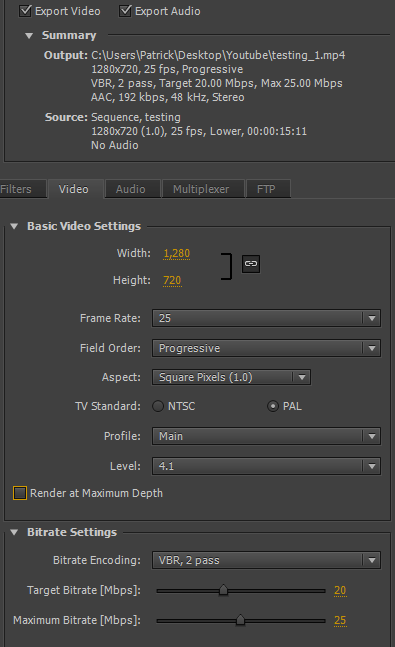Collapse the Summary section
The height and width of the screenshot is (647, 395).
[29, 36]
